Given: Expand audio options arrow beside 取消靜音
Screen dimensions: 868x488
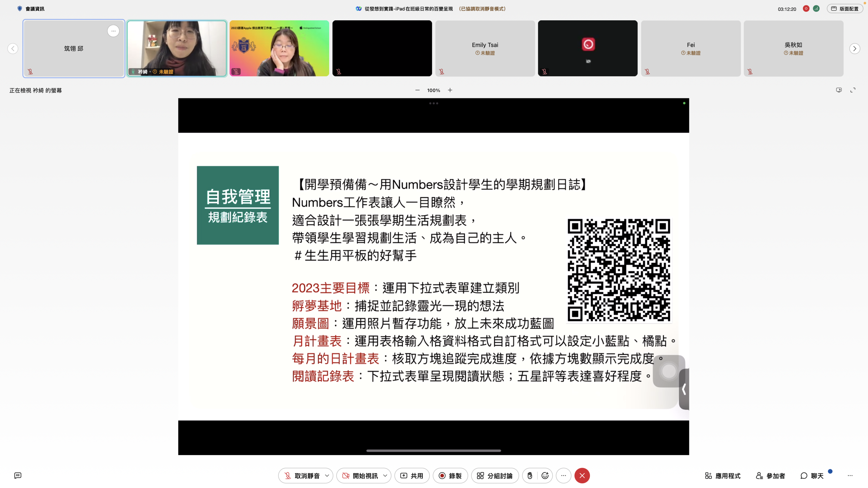Looking at the screenshot, I should click(x=327, y=475).
